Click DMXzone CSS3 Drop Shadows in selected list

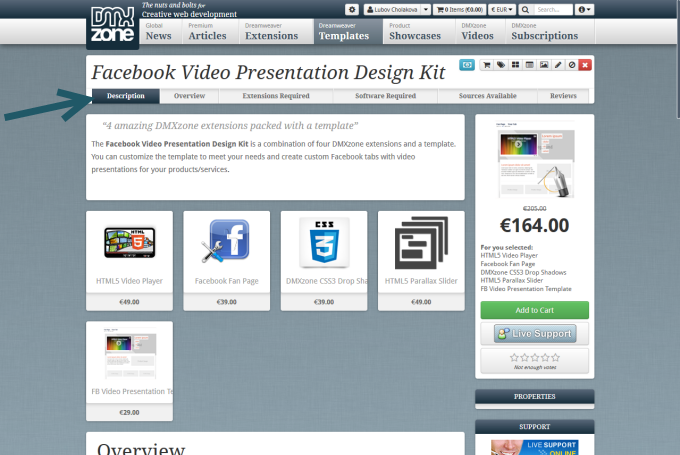pyautogui.click(x=523, y=272)
